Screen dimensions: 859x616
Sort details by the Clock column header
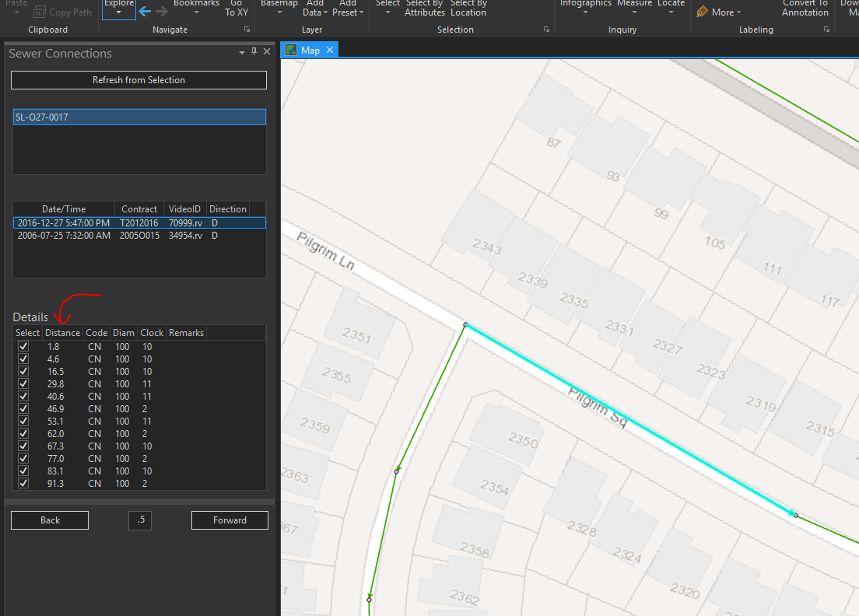152,333
